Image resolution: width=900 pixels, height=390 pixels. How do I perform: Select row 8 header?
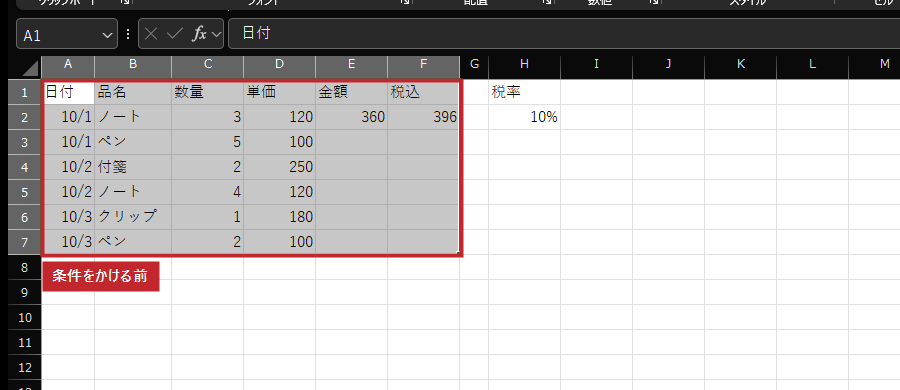click(x=25, y=267)
